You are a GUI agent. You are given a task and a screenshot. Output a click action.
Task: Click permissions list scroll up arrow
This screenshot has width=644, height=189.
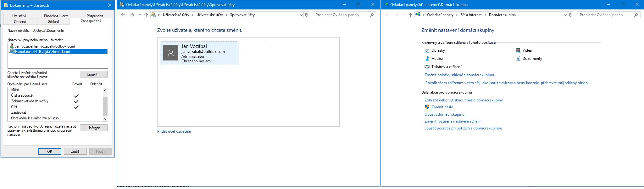click(105, 90)
